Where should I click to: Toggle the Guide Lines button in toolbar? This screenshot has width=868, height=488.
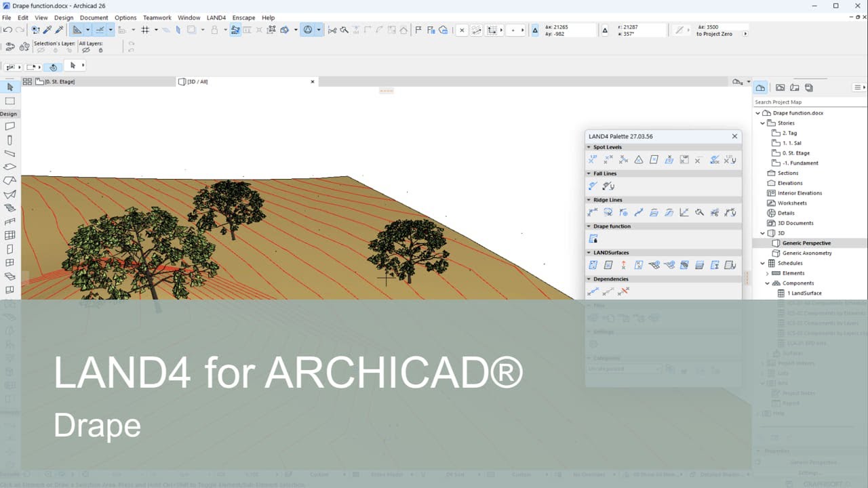[77, 30]
